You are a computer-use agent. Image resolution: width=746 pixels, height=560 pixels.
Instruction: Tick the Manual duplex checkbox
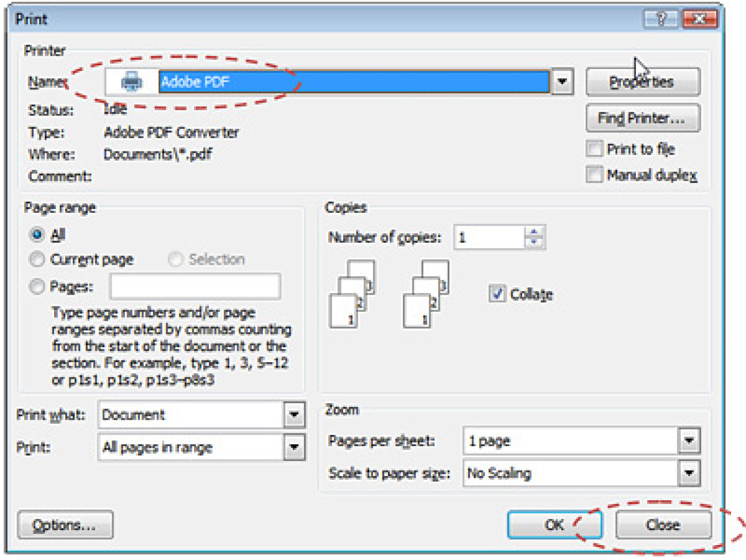594,175
